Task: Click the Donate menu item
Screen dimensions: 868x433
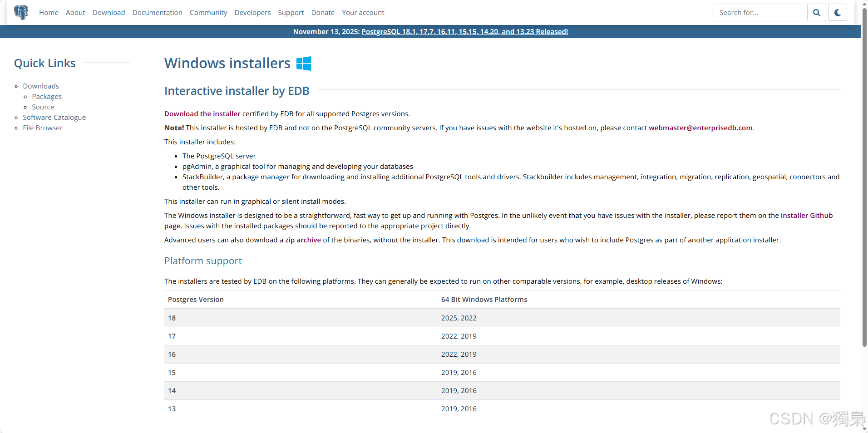Action: coord(322,12)
